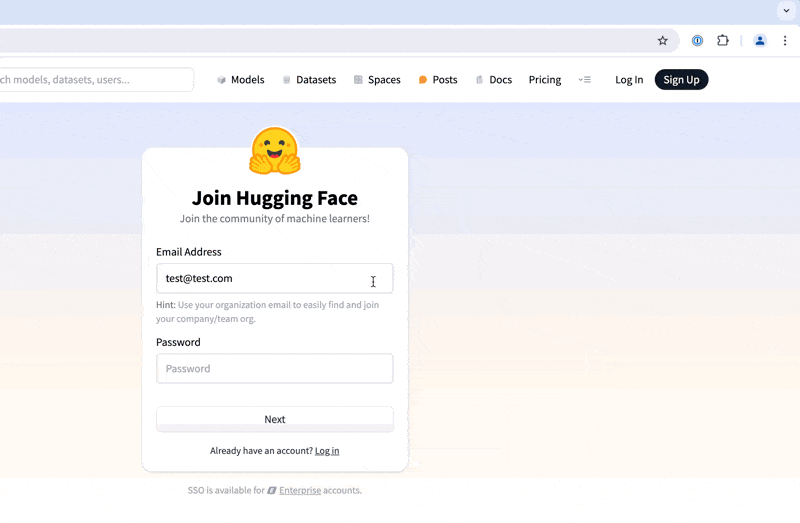800x523 pixels.
Task: Click the bookmark star icon
Action: pos(662,41)
